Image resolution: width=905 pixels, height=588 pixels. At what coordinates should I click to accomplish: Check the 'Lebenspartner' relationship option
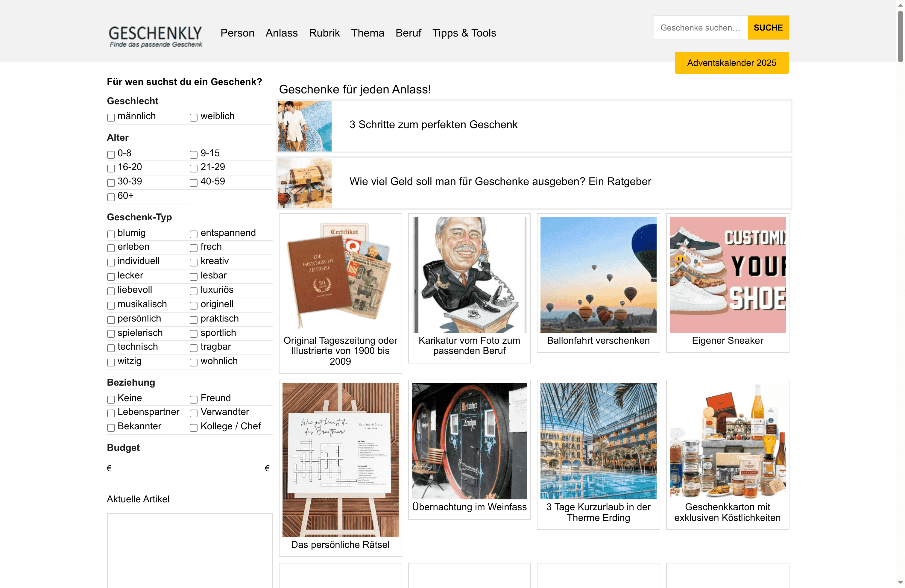(111, 413)
